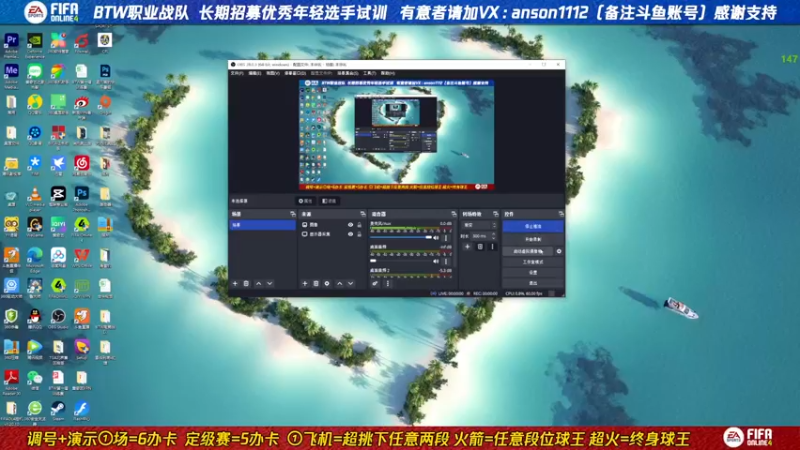Open desktop audio channel three-dot options
Viewport: 800px width, 450px height.
coord(446,261)
